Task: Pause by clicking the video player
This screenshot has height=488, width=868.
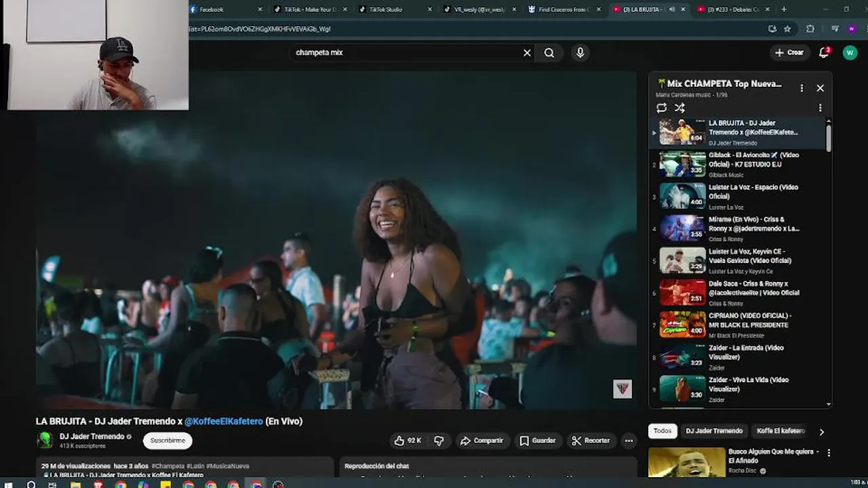Action: [336, 240]
